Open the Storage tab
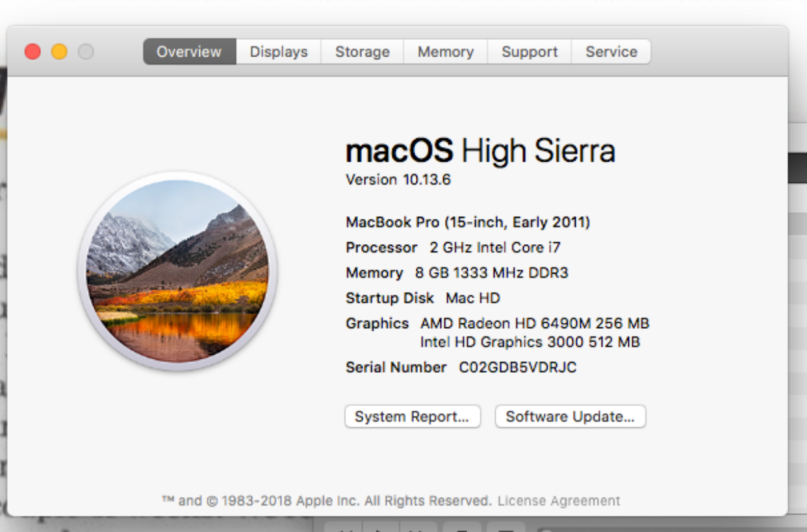The width and height of the screenshot is (807, 532). point(363,52)
